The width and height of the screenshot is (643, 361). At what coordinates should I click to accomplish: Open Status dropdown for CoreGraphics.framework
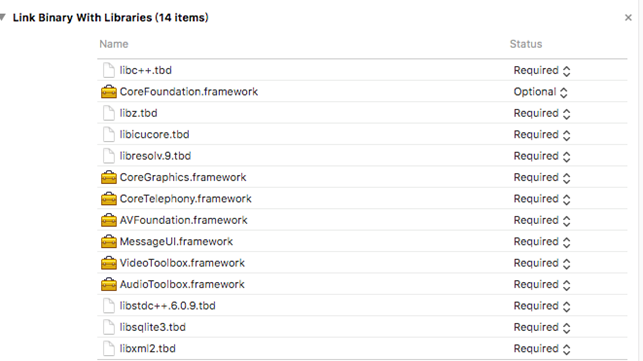point(542,177)
